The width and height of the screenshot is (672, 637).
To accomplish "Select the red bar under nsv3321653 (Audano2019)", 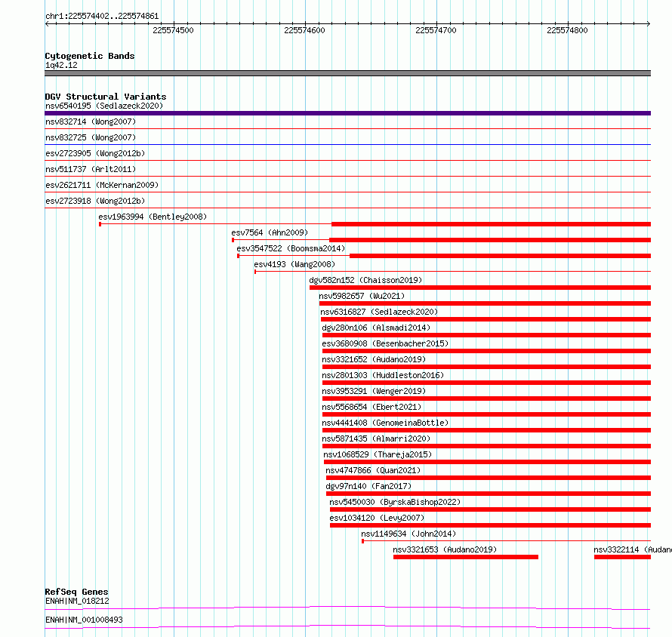I will [466, 557].
